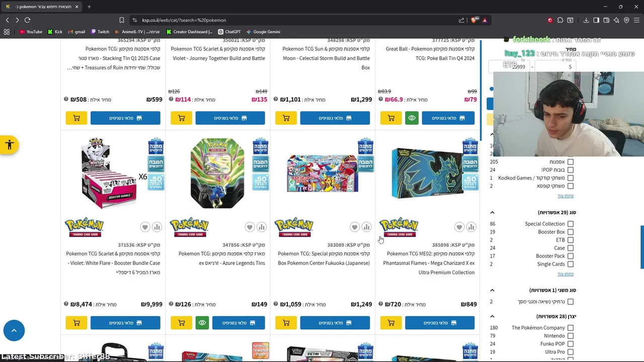Screen dimensions: 644x362
Task: Open the share page icon in address bar
Action: click(461, 20)
